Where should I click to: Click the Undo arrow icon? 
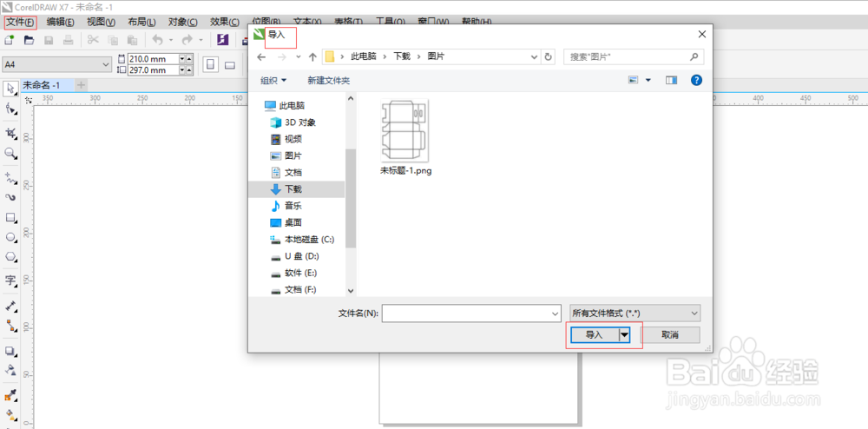[x=158, y=40]
